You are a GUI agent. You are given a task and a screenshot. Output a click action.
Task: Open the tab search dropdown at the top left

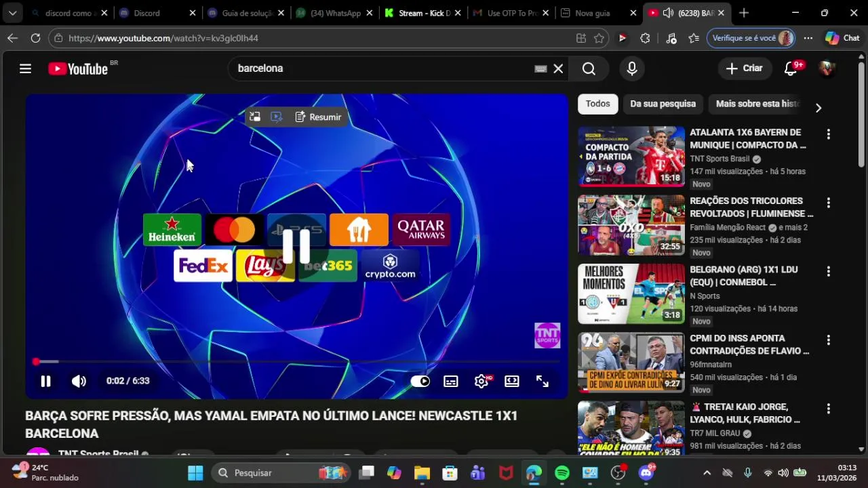pos(12,13)
